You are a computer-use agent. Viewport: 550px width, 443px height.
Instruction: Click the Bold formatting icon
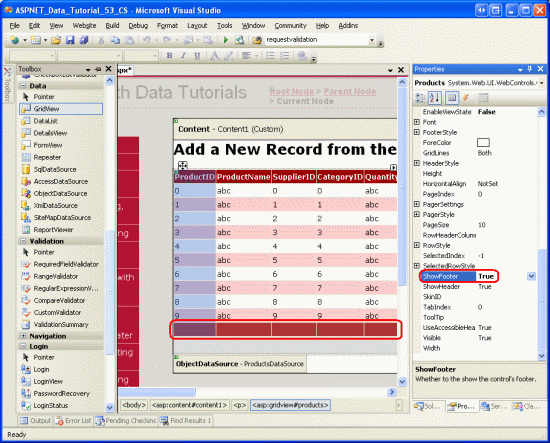tap(169, 55)
